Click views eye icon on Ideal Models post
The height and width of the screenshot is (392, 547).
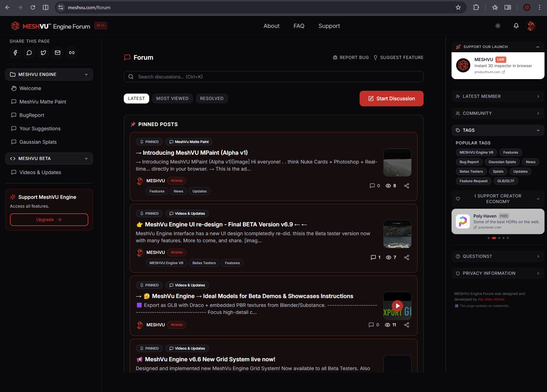click(x=388, y=325)
